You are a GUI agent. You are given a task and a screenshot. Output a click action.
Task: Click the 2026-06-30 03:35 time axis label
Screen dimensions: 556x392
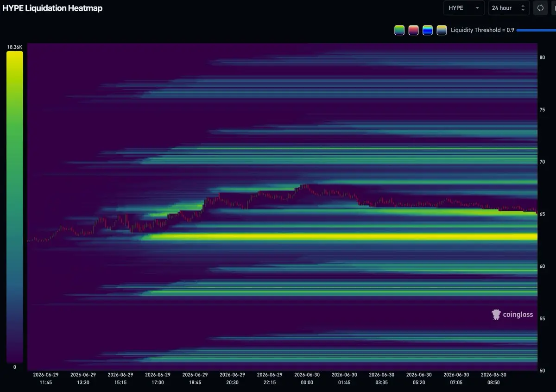381,378
